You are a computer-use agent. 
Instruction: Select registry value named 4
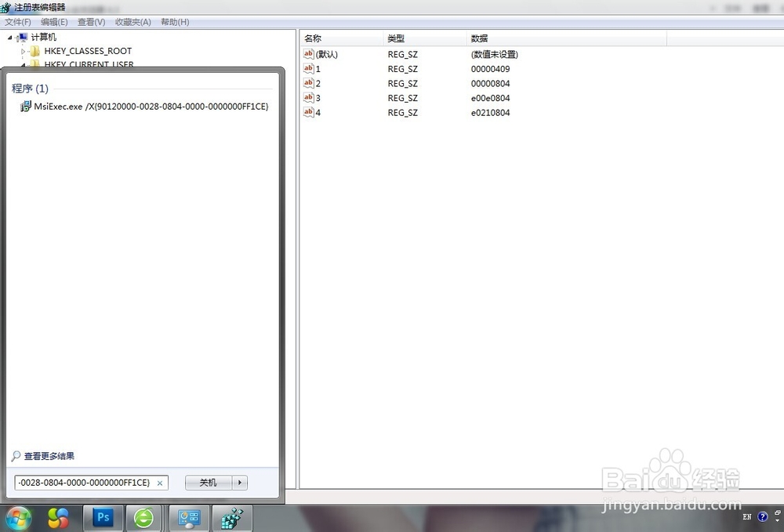pyautogui.click(x=318, y=112)
